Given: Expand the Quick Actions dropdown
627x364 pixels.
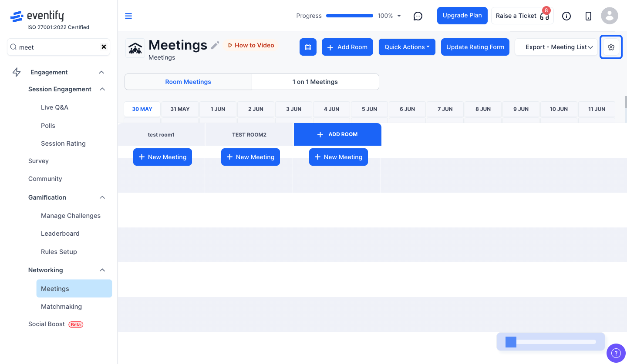Looking at the screenshot, I should pyautogui.click(x=407, y=47).
